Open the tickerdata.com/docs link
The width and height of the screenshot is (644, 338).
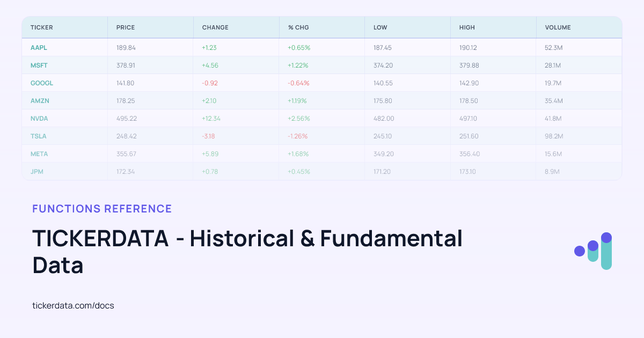pyautogui.click(x=73, y=305)
